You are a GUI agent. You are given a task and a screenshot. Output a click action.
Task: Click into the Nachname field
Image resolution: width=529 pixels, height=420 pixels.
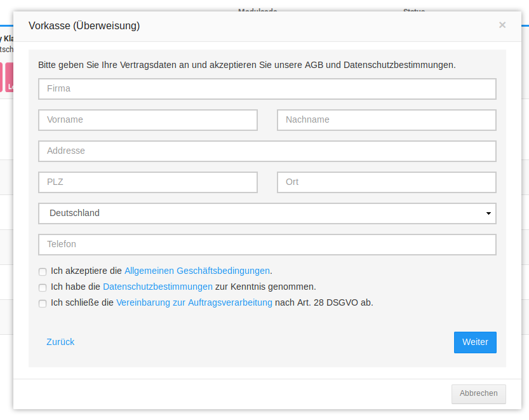[386, 120]
